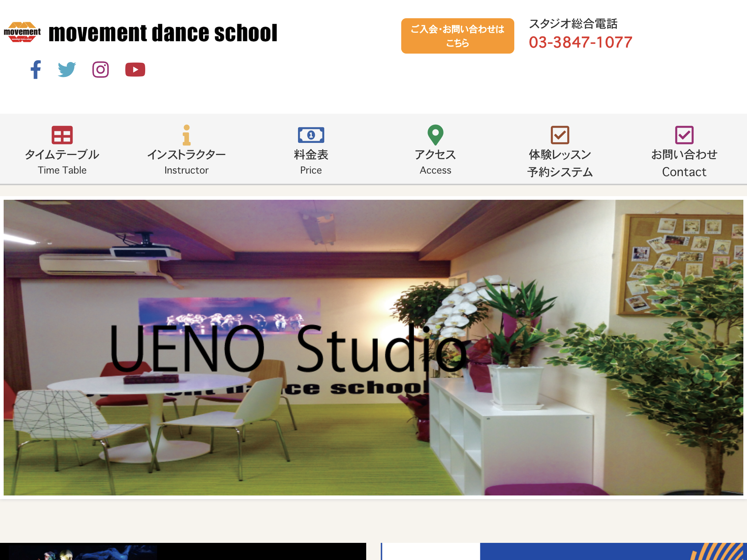This screenshot has height=560, width=747.
Task: Open the 体験レッスン予約システム page
Action: pyautogui.click(x=560, y=163)
